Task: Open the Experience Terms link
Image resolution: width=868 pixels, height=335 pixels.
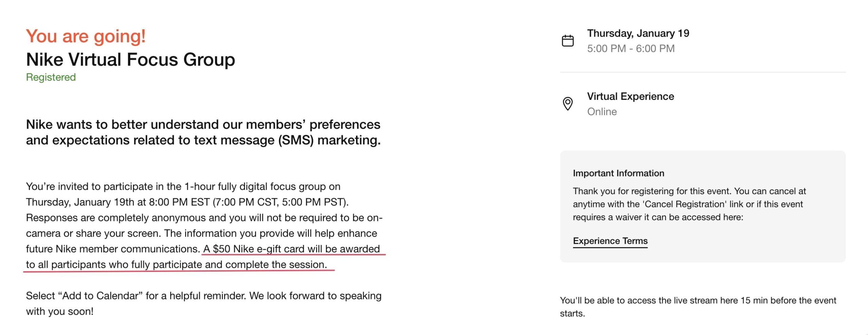Action: pos(610,241)
